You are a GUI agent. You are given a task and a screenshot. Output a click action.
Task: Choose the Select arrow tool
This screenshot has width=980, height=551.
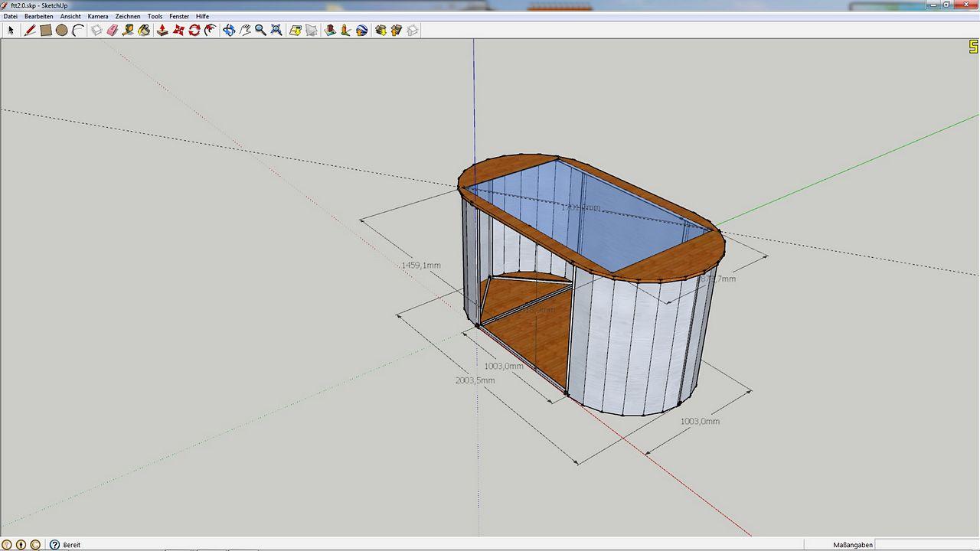click(x=11, y=31)
